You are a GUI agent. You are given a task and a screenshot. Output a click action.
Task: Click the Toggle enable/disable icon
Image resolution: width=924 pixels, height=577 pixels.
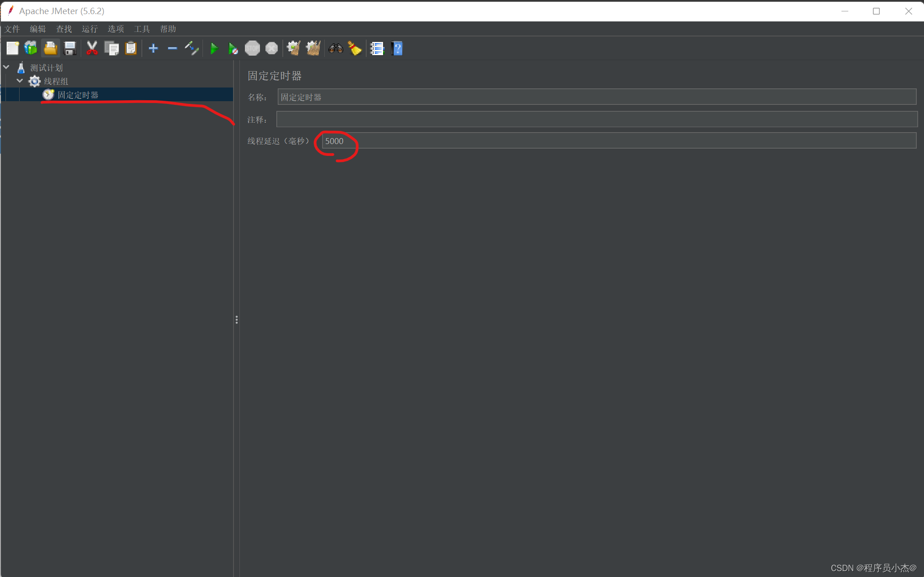[192, 48]
